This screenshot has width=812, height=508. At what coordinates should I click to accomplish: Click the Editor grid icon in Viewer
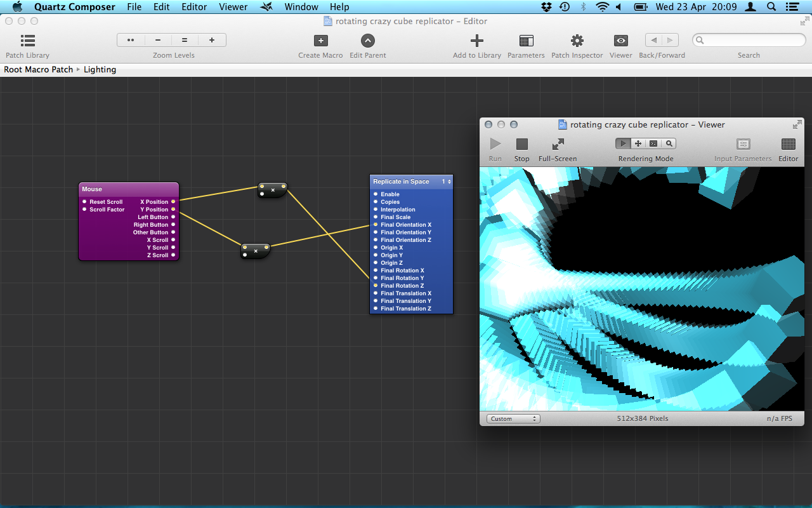click(788, 144)
